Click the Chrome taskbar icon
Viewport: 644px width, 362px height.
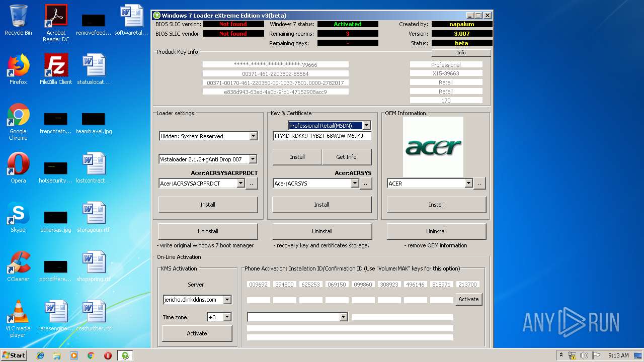[x=91, y=355]
